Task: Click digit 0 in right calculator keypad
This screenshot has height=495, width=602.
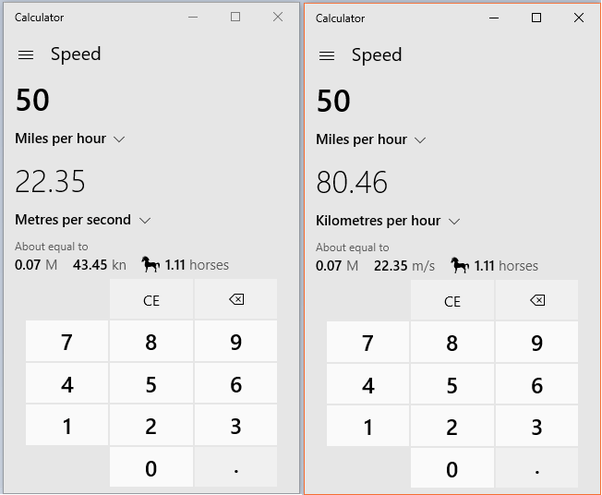Action: coord(452,468)
